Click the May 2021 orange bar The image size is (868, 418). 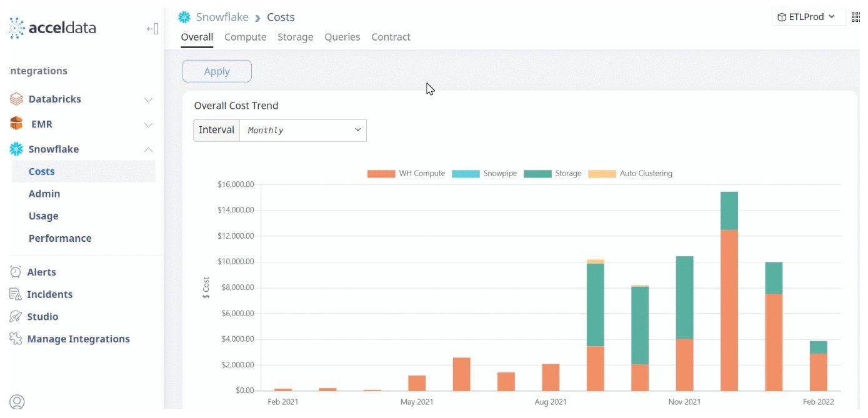pos(417,383)
